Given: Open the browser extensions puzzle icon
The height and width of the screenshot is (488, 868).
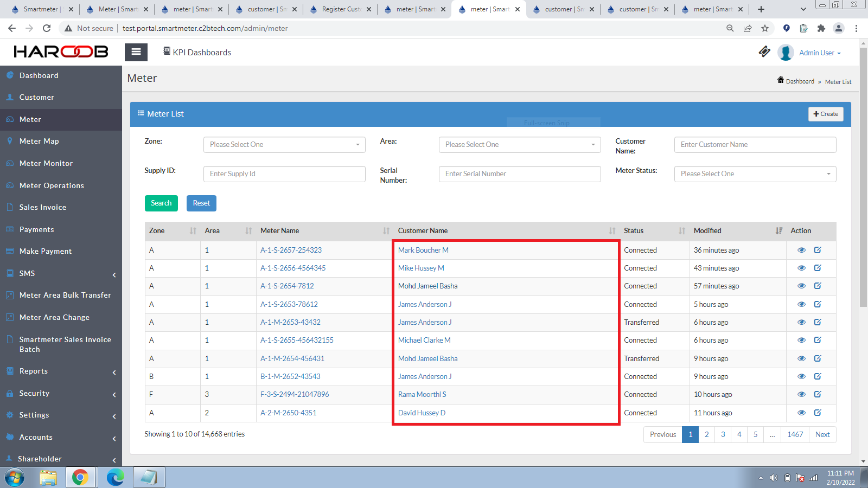Looking at the screenshot, I should [821, 28].
